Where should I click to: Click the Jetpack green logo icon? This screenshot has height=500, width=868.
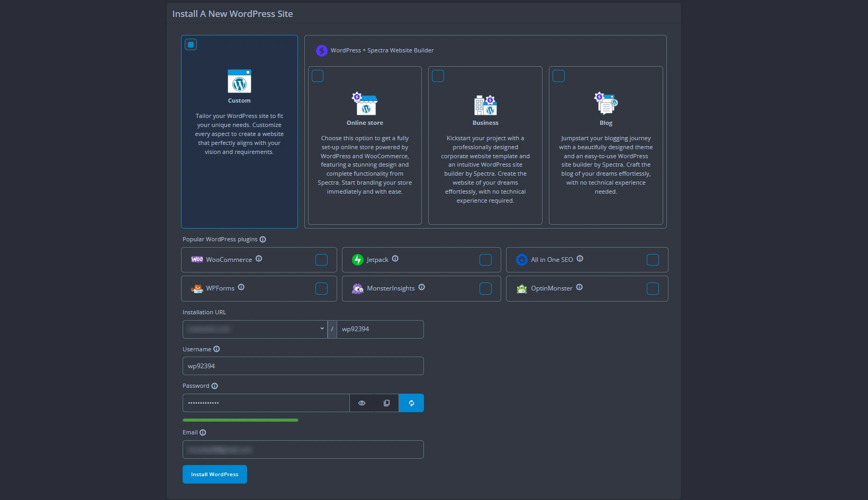pyautogui.click(x=358, y=260)
